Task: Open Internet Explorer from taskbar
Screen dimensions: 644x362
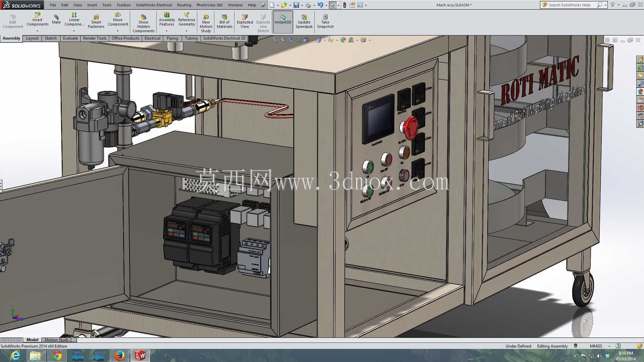Action: click(x=15, y=356)
